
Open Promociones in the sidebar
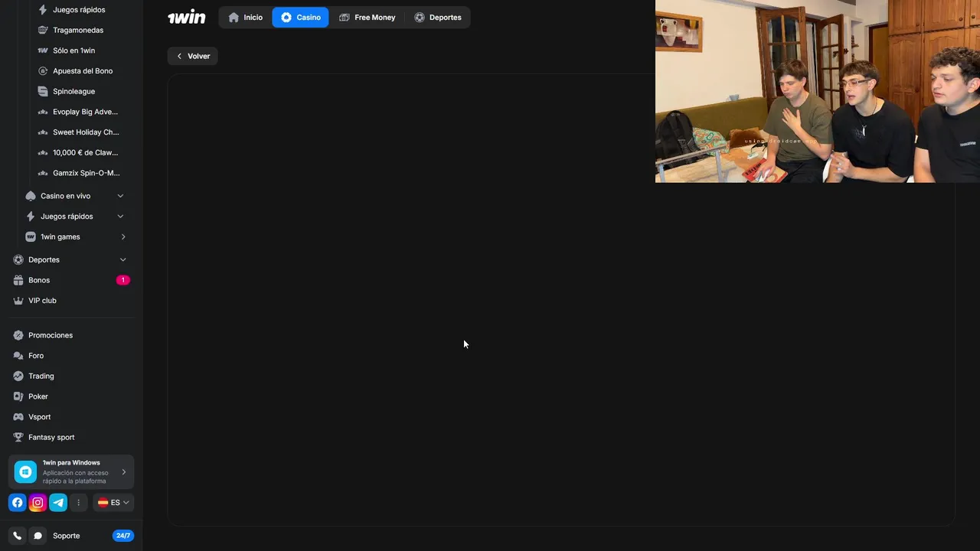point(51,335)
